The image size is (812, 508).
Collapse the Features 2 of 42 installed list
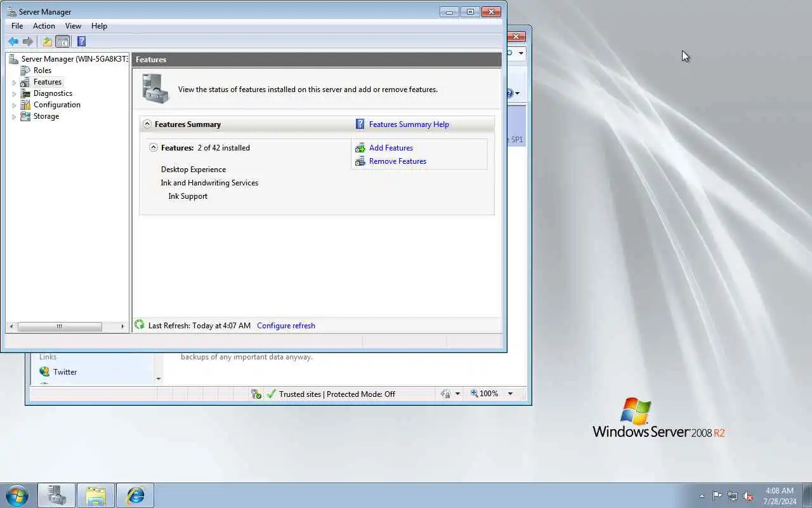pos(153,147)
